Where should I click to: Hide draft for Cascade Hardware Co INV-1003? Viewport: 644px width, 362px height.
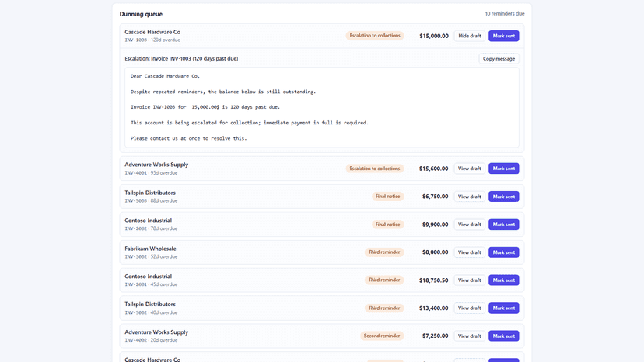(x=470, y=36)
